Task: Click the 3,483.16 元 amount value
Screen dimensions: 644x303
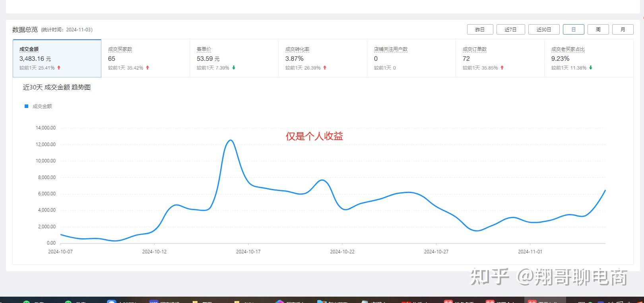Action: (35, 59)
